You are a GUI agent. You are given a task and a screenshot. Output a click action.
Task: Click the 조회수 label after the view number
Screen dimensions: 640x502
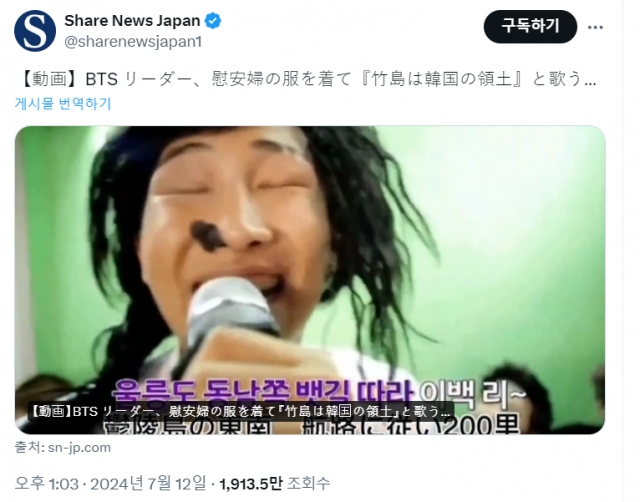pos(309,484)
